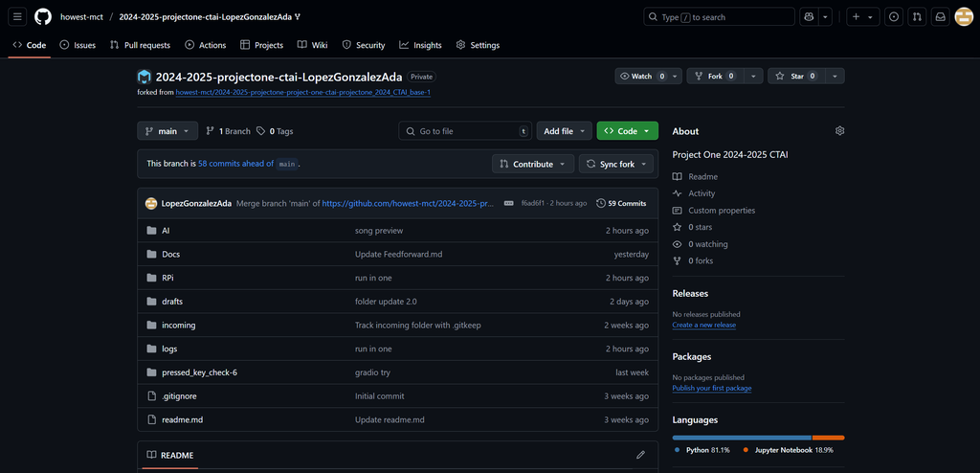Open the green Code dropdown
The width and height of the screenshot is (980, 473).
click(x=628, y=131)
